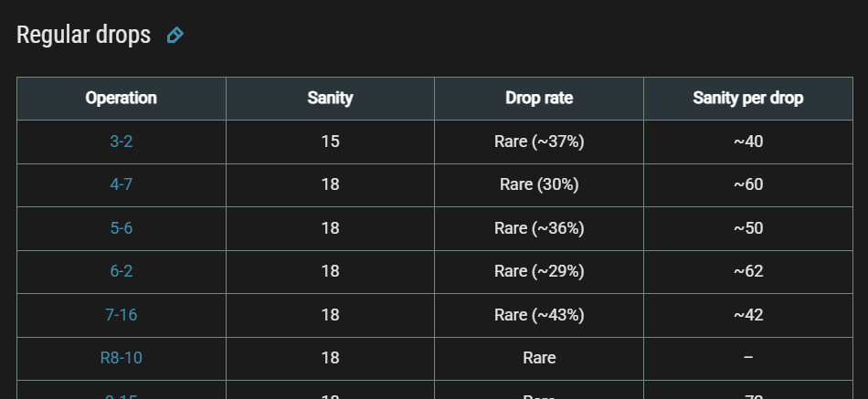This screenshot has height=399, width=868.
Task: Click the pencil edit icon beside Regular drops
Action: pyautogui.click(x=175, y=36)
